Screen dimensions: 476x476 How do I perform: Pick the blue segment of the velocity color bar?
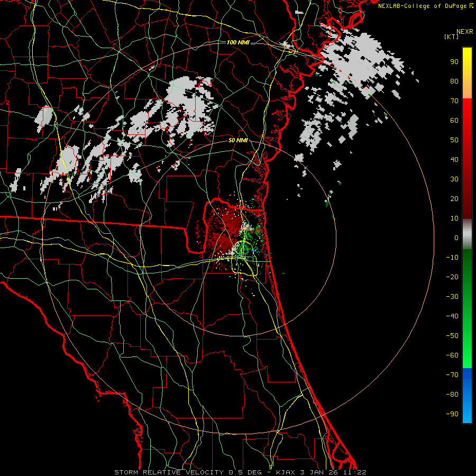467,396
